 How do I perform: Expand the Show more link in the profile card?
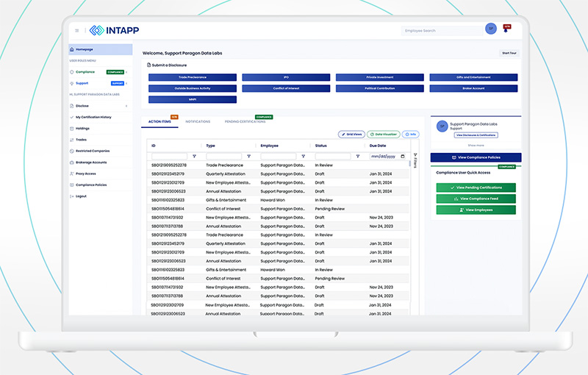coord(476,145)
